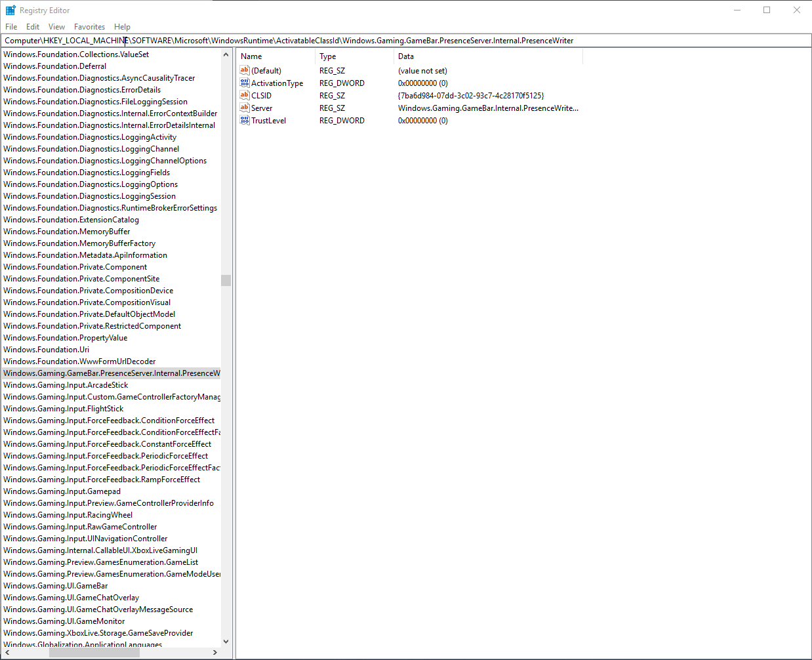
Task: Select key Windows.Foundation.PropertyValue
Action: [x=66, y=338]
